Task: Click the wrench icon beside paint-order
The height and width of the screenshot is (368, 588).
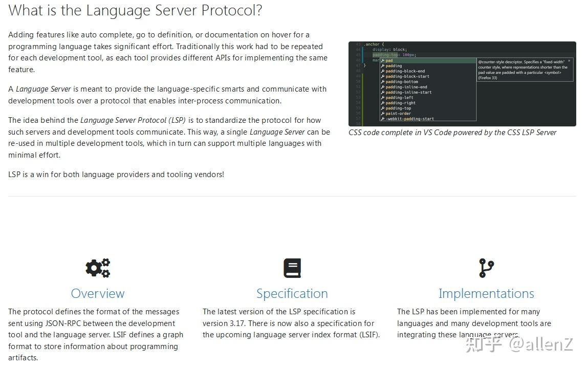Action: coord(383,114)
